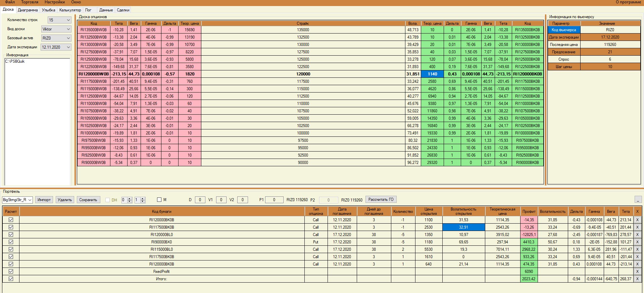Focus the V1 input field

(x=221, y=200)
